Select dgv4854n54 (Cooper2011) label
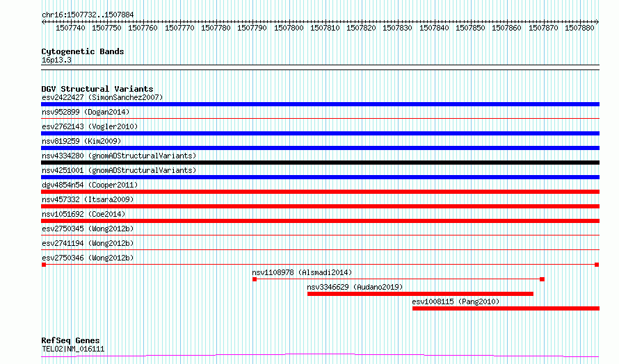Image resolution: width=619 pixels, height=364 pixels. click(90, 185)
